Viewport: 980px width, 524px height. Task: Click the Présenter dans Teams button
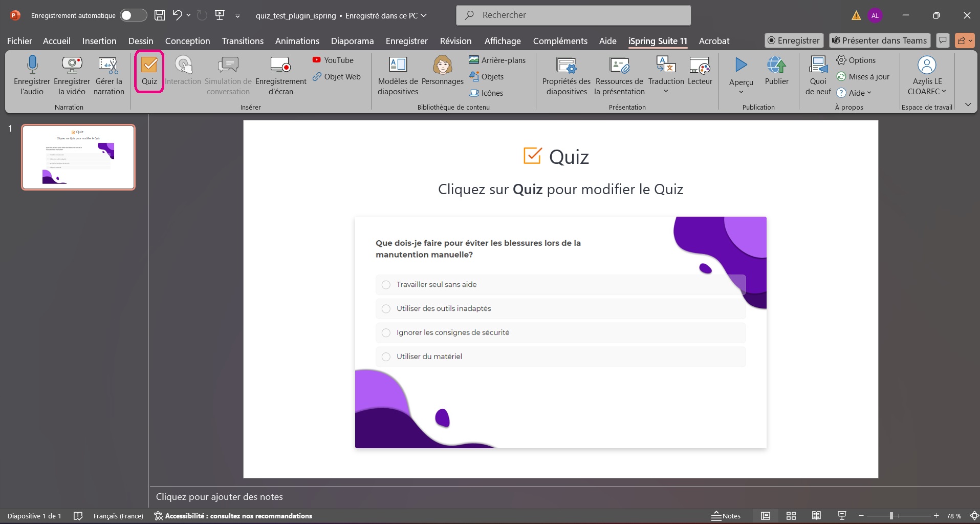879,40
